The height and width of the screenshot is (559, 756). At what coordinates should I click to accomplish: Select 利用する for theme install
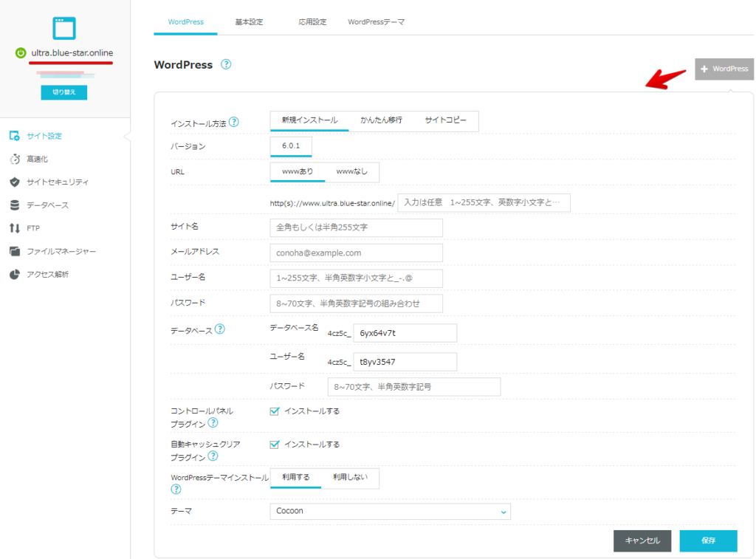tap(295, 478)
